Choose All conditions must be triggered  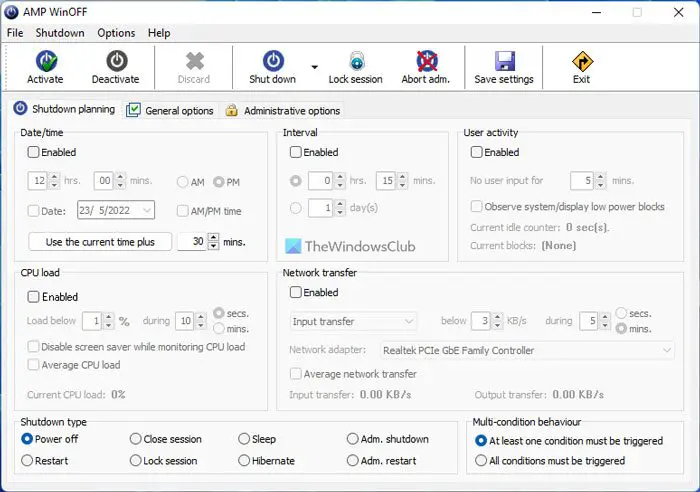click(481, 460)
